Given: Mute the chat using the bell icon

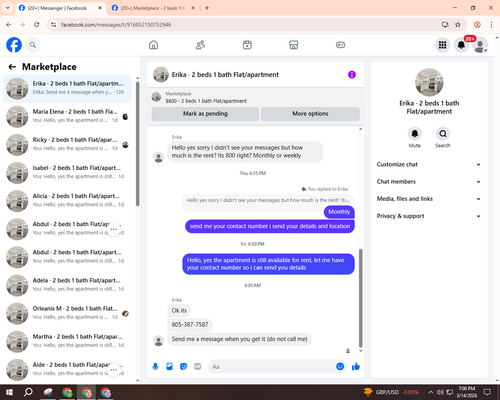Looking at the screenshot, I should tap(414, 134).
